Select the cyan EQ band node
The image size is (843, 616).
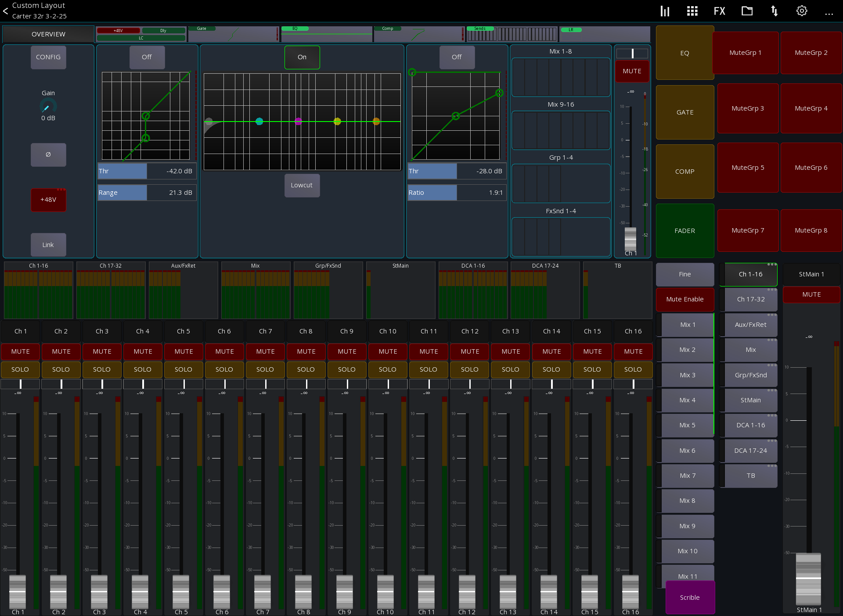click(x=259, y=122)
